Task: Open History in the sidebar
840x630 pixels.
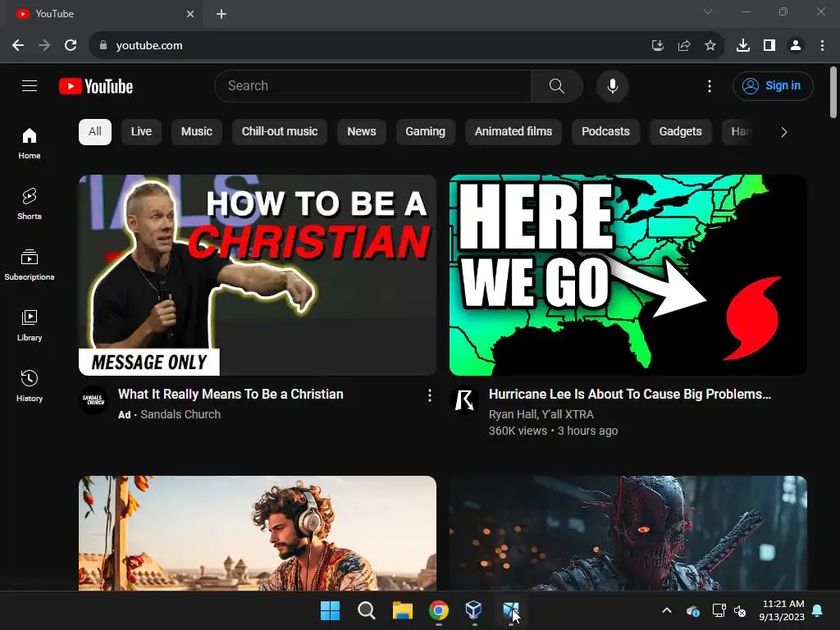Action: point(30,386)
